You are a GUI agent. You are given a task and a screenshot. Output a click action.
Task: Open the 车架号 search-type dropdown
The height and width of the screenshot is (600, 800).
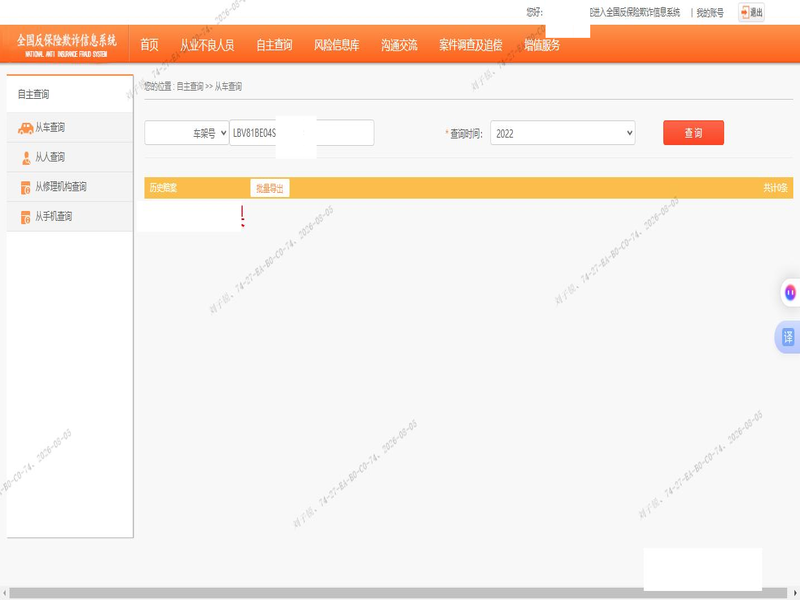coord(186,133)
